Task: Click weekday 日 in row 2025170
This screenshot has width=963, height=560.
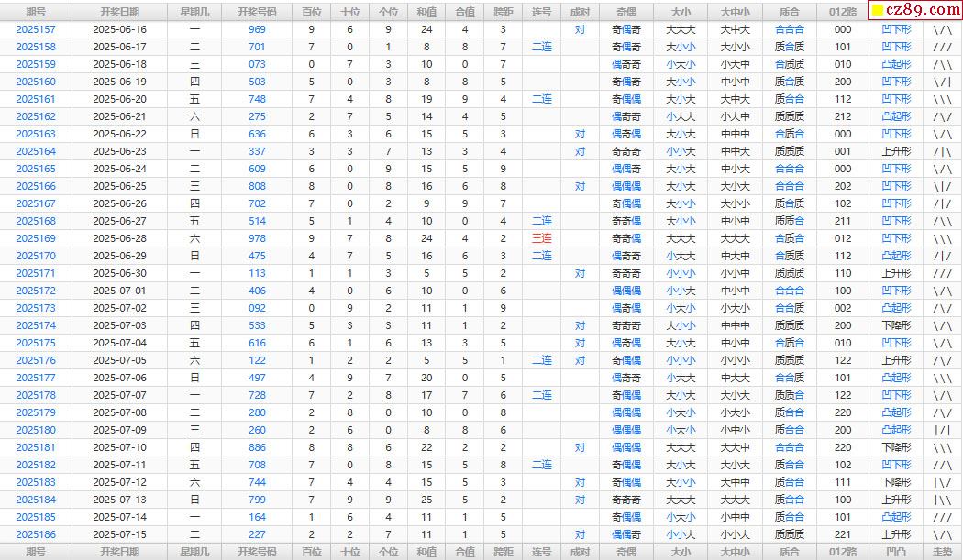Action: click(x=194, y=256)
